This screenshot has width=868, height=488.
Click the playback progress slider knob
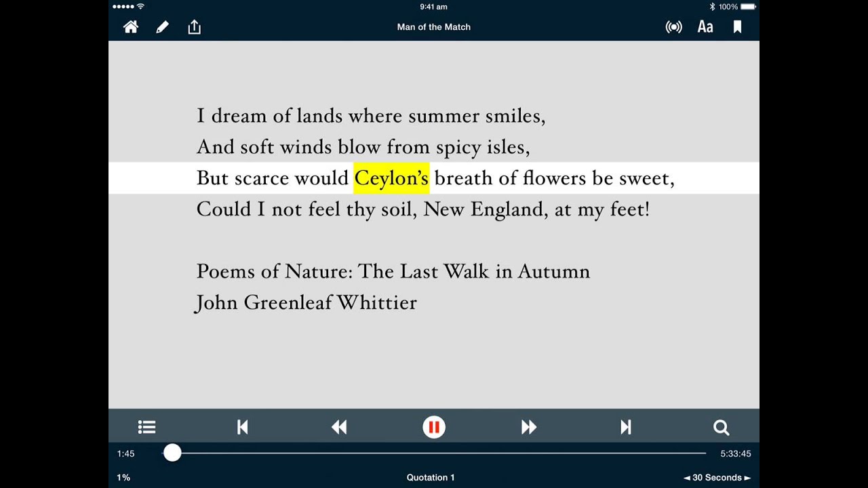tap(172, 453)
